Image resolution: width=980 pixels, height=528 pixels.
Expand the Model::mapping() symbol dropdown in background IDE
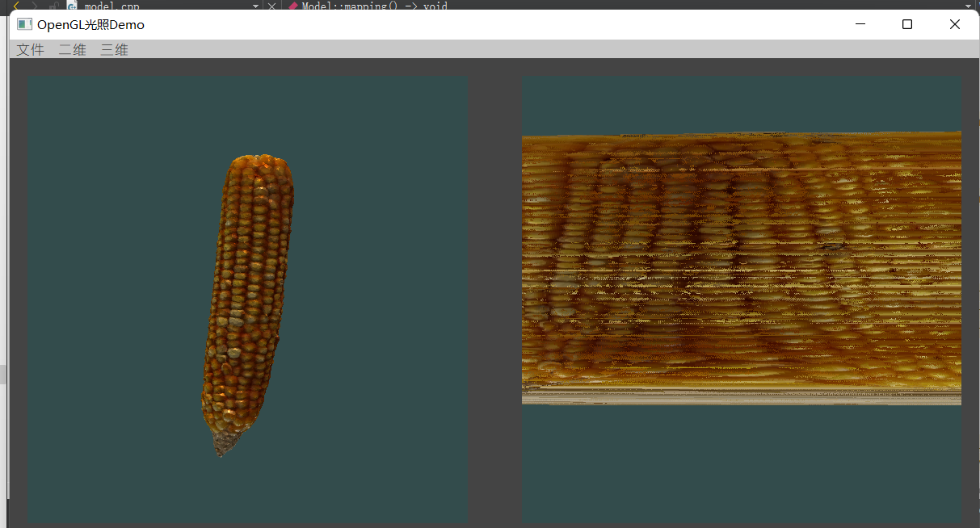pyautogui.click(x=969, y=6)
